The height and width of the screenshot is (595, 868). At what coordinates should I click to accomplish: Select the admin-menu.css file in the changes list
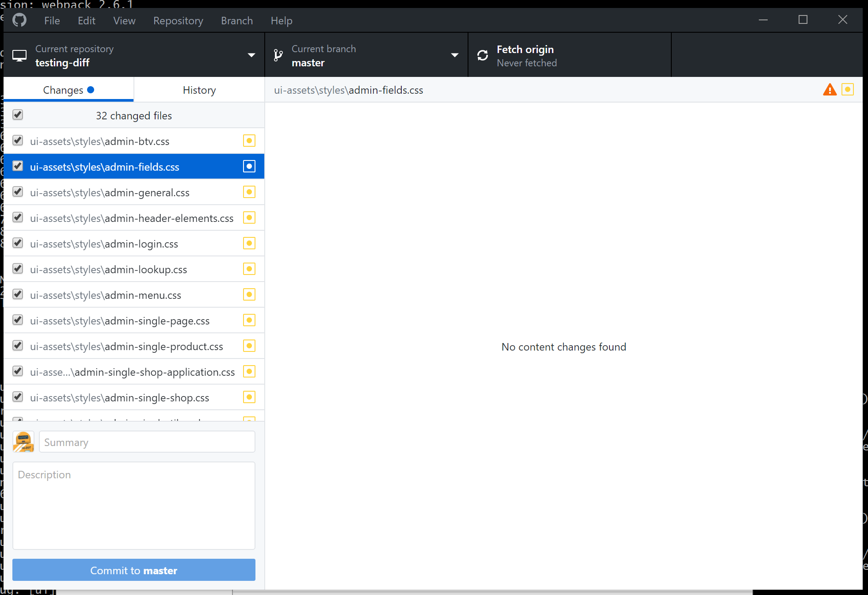(x=105, y=295)
